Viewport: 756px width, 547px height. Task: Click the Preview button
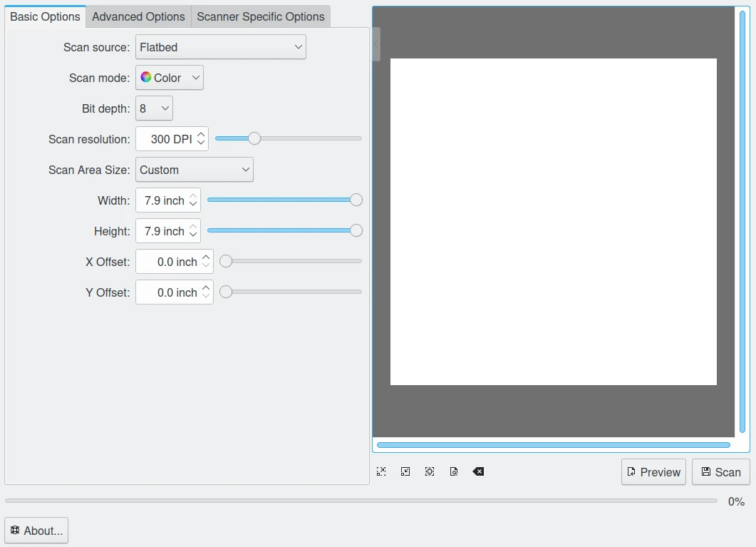tap(653, 472)
